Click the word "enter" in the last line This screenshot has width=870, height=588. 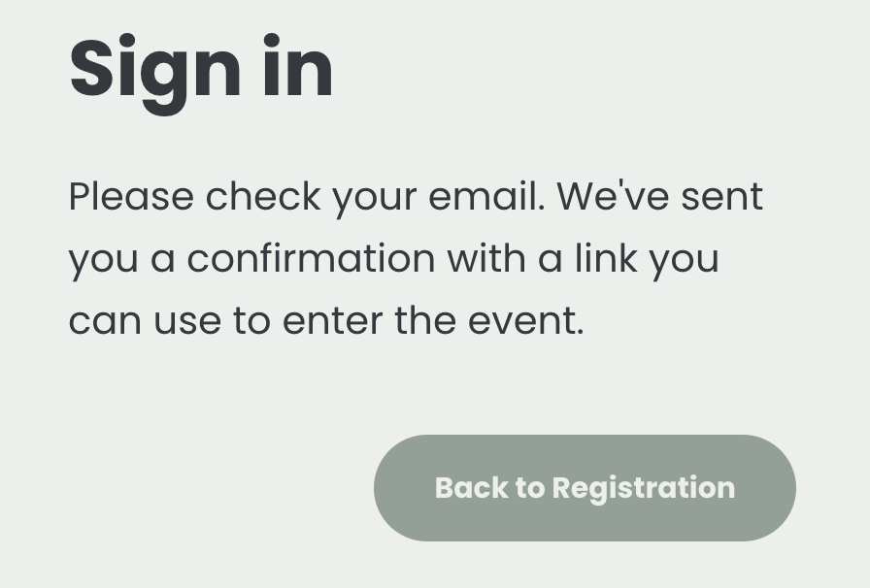pyautogui.click(x=332, y=320)
